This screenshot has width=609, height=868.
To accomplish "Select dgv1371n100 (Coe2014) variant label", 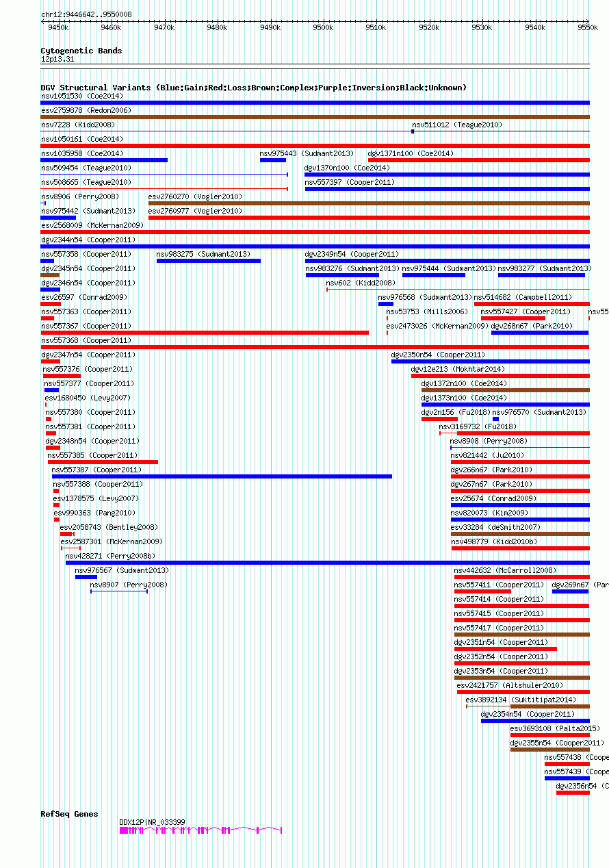I will 411,153.
